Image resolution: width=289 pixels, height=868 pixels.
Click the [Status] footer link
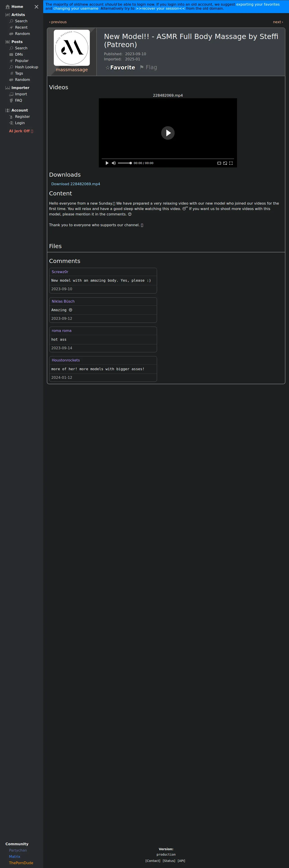[169, 861]
